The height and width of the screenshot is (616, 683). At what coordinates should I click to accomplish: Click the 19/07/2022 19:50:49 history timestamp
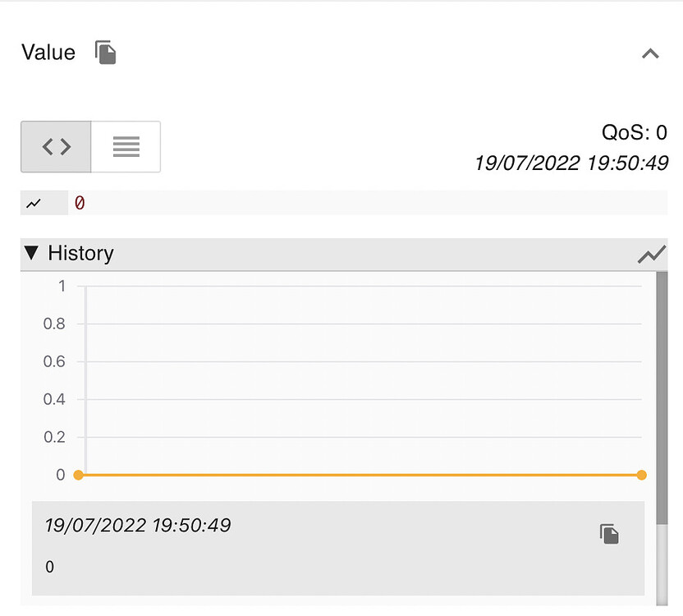138,525
